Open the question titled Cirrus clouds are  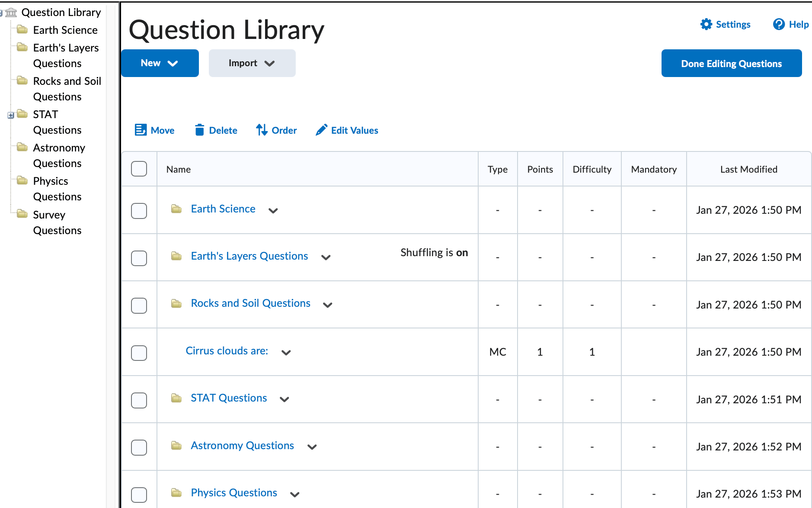click(x=227, y=351)
